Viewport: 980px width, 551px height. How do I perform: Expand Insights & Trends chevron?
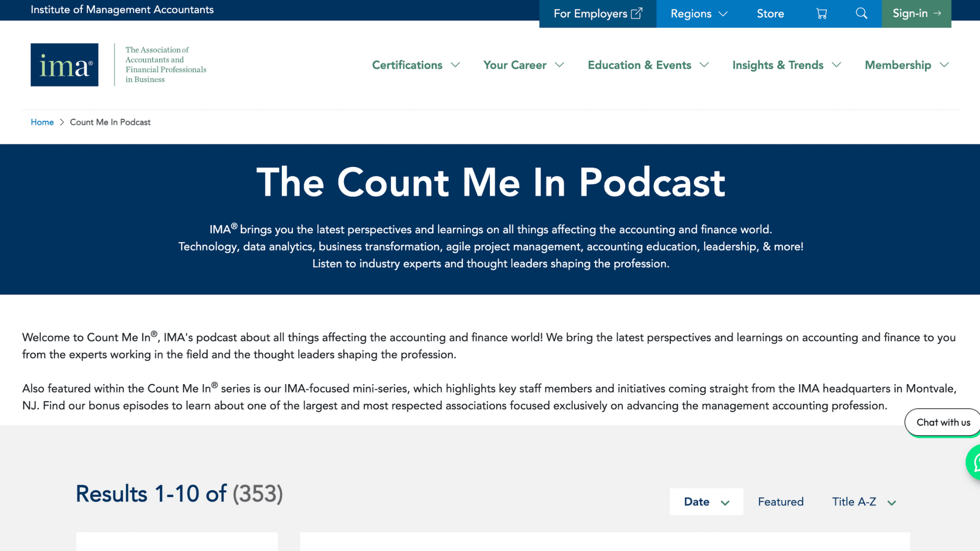(836, 65)
